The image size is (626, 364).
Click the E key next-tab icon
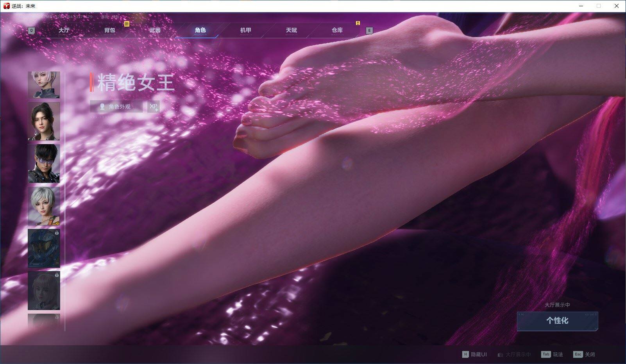coord(369,30)
